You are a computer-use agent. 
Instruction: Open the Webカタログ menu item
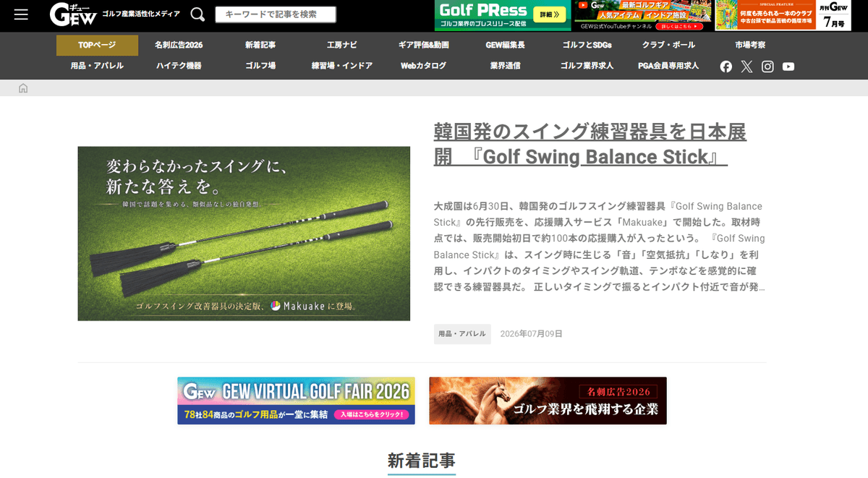(423, 66)
